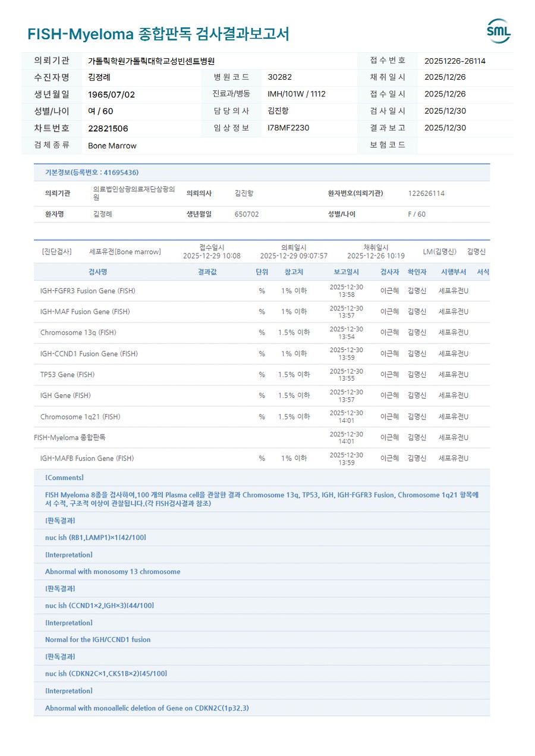This screenshot has width=535, height=756.
Task: Select specimen type Bone Marrow
Action: pos(112,145)
